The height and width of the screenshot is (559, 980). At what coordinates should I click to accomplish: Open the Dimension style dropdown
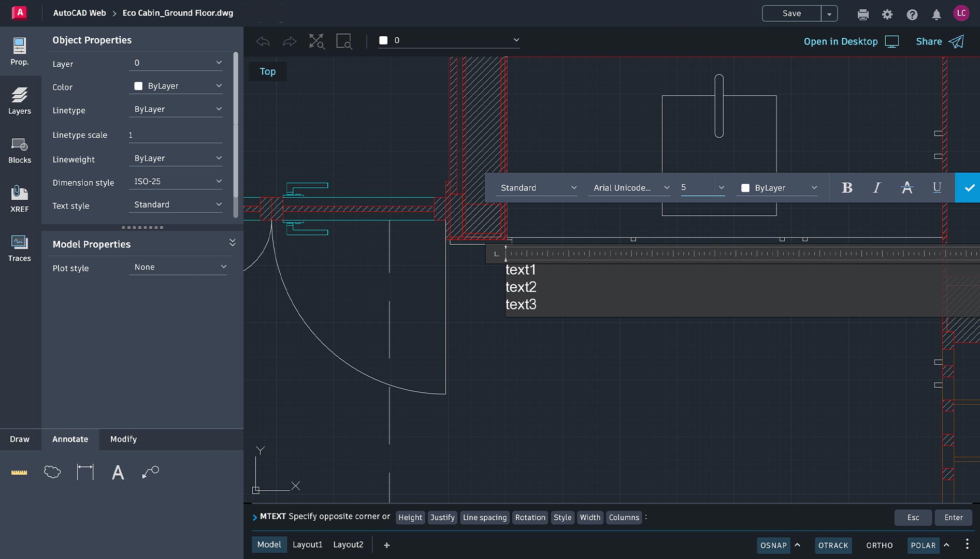(x=176, y=182)
